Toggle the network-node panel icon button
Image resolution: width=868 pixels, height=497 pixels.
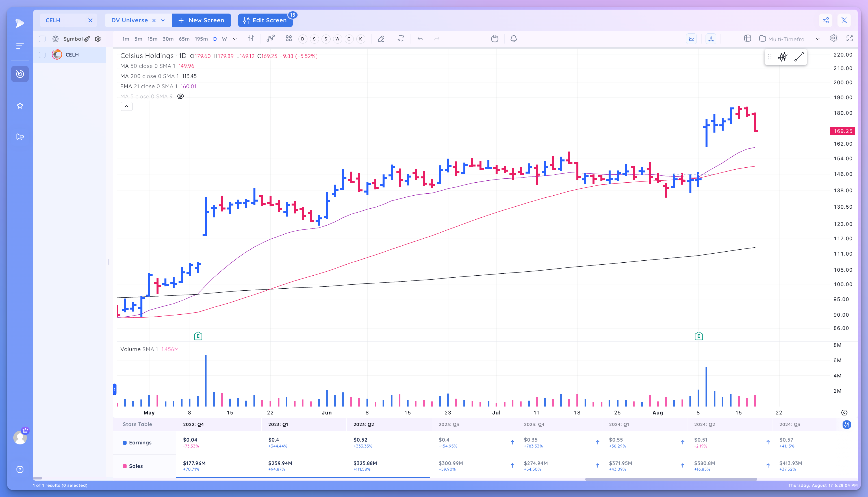711,39
